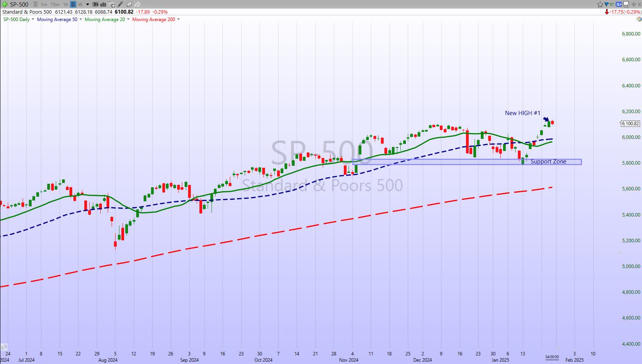This screenshot has height=364, width=642.
Task: Switch to the 1h timeframe
Action: coord(66,5)
